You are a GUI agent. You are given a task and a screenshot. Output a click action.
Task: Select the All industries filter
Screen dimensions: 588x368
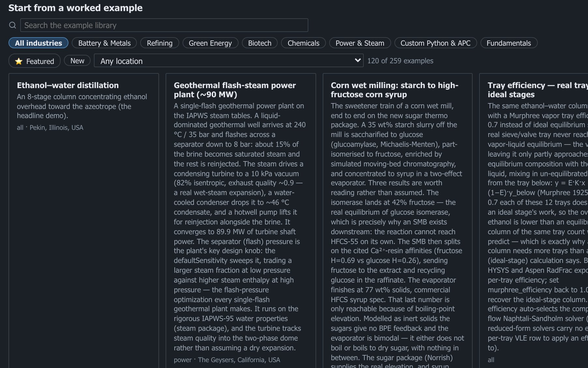[x=38, y=43]
